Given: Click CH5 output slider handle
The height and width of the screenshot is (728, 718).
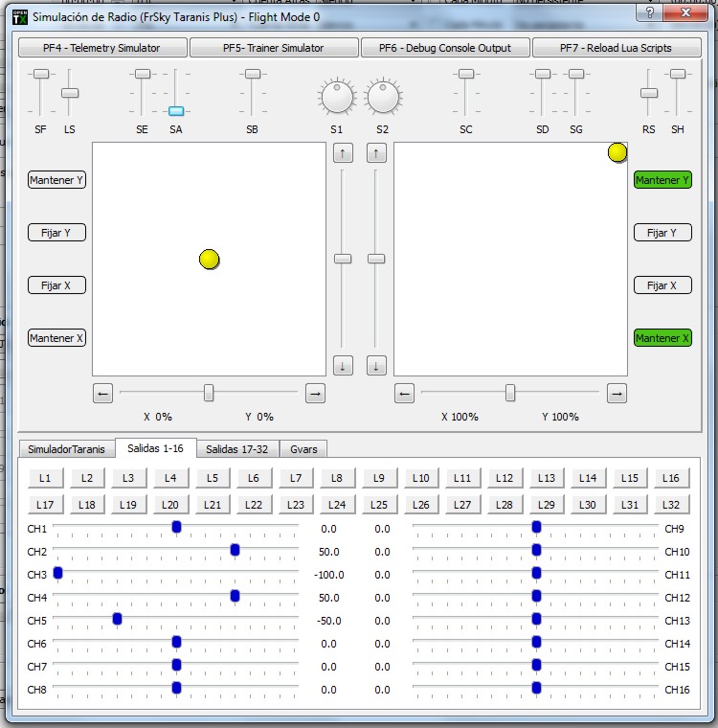Looking at the screenshot, I should tap(118, 619).
